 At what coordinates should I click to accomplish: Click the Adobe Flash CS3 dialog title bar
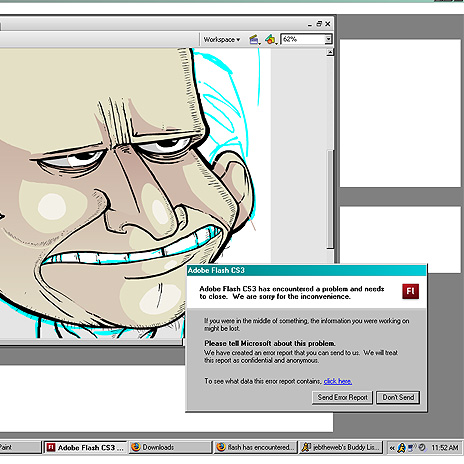[306, 270]
